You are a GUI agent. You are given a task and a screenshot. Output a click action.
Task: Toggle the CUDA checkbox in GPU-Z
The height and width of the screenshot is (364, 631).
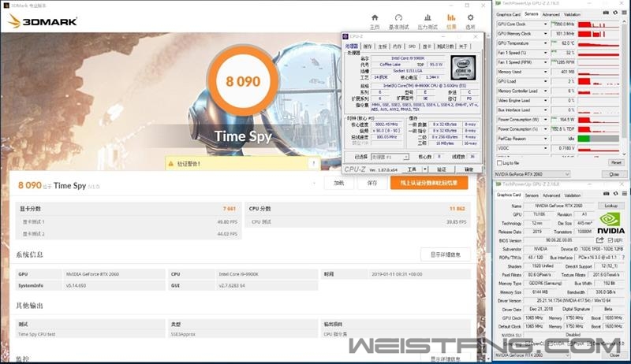[549, 344]
